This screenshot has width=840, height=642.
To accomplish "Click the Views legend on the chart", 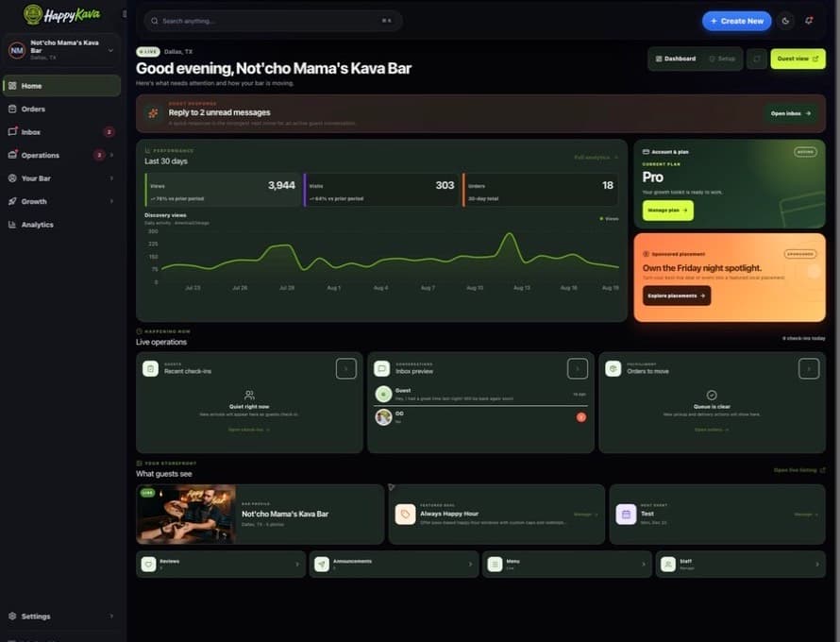I will 609,219.
